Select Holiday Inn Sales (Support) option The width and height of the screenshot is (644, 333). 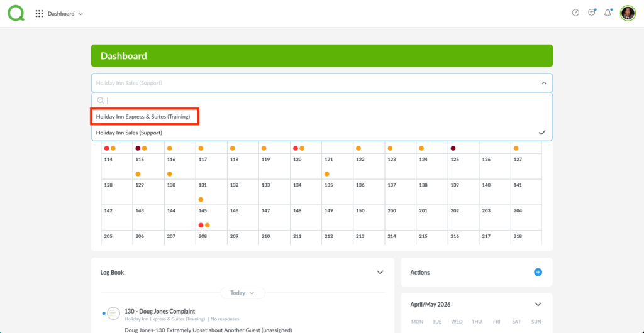(x=129, y=133)
